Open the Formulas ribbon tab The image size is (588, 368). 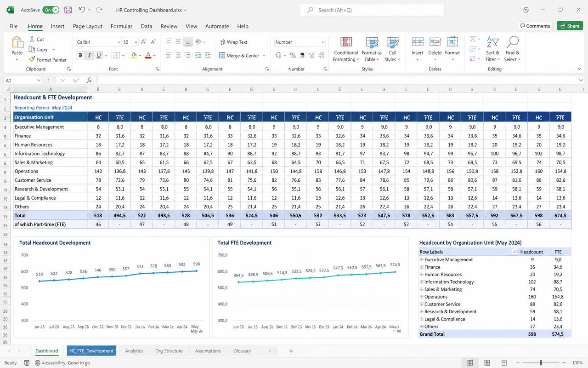tap(121, 26)
